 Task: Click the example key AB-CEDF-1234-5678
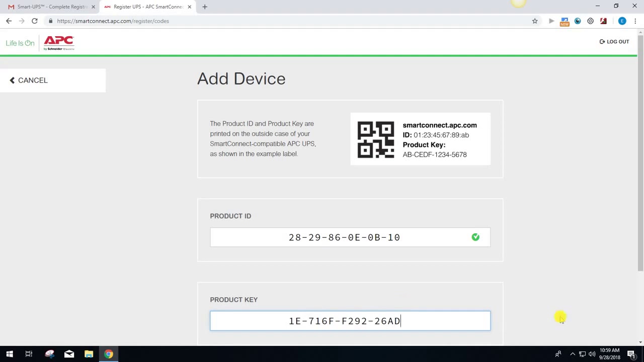point(435,154)
